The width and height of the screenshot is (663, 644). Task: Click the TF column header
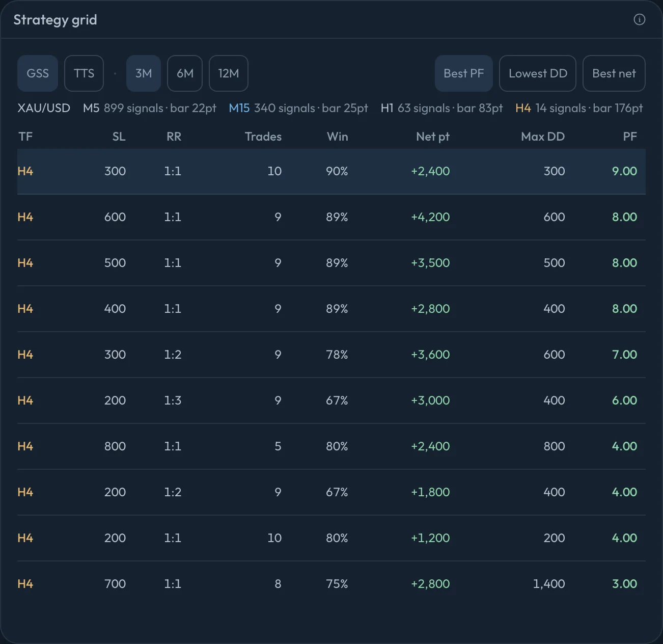pos(25,137)
